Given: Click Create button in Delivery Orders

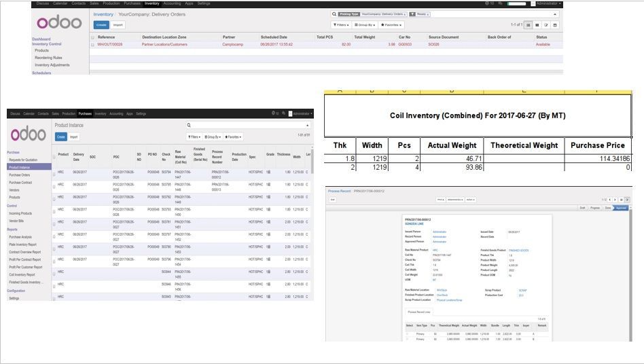Looking at the screenshot, I should coord(101,25).
